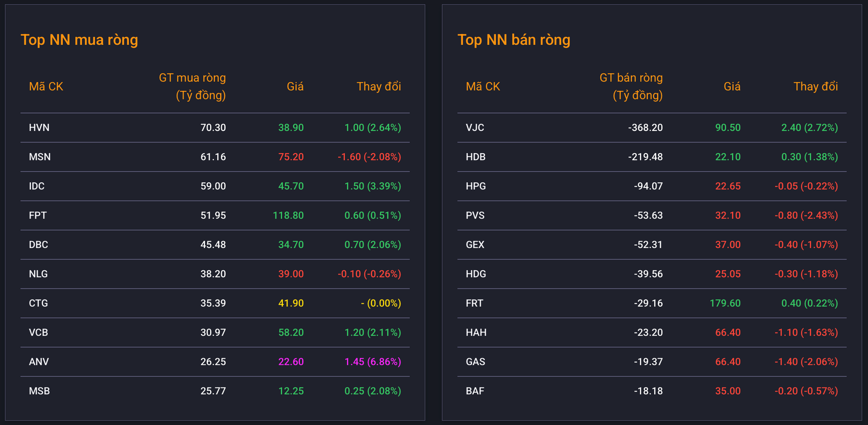Select the ANV stock code
The height and width of the screenshot is (425, 868).
39,362
